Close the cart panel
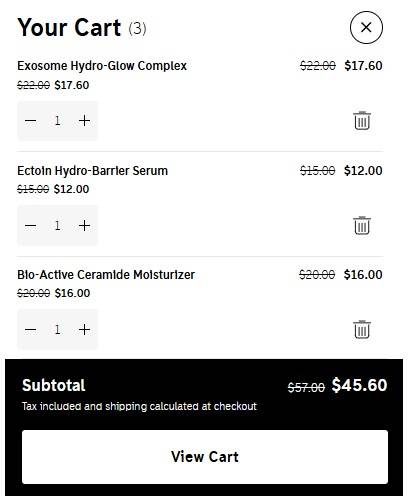The width and height of the screenshot is (408, 502). [x=366, y=27]
